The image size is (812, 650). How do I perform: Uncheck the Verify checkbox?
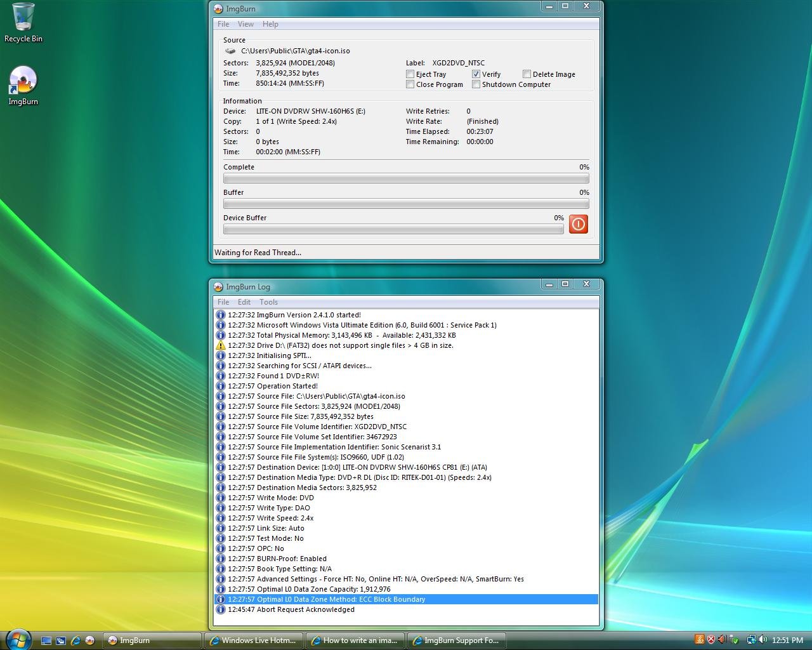(x=476, y=74)
